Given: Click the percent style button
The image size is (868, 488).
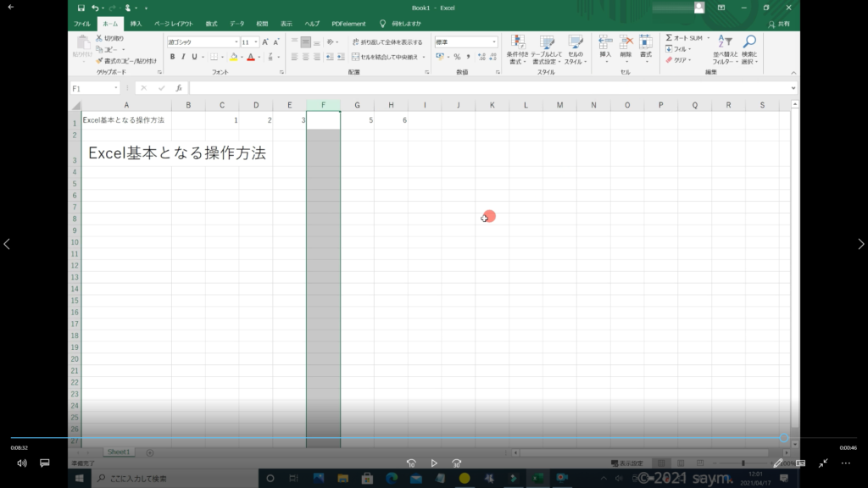Looking at the screenshot, I should 457,57.
